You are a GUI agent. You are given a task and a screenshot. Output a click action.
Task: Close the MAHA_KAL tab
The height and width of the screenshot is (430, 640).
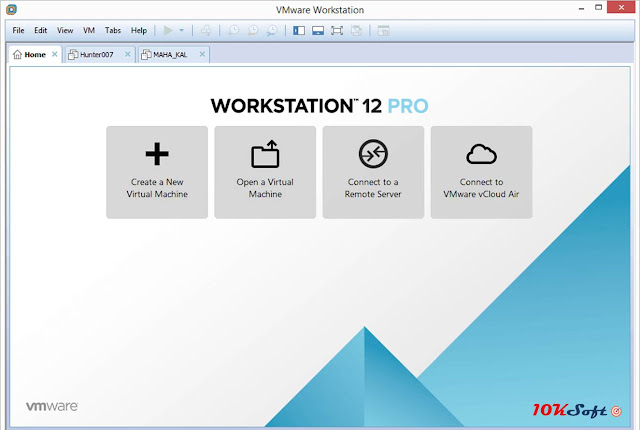(x=202, y=54)
